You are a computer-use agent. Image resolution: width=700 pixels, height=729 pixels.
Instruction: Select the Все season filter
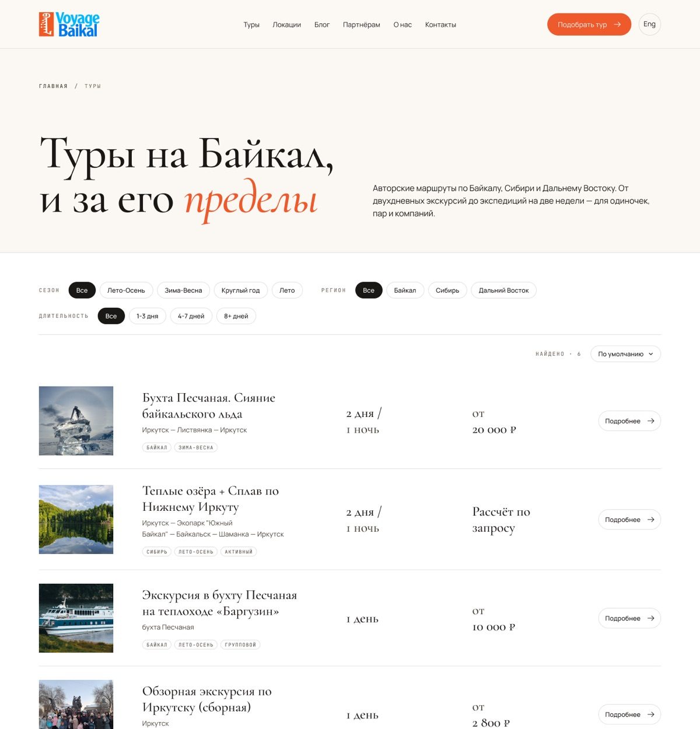[82, 290]
